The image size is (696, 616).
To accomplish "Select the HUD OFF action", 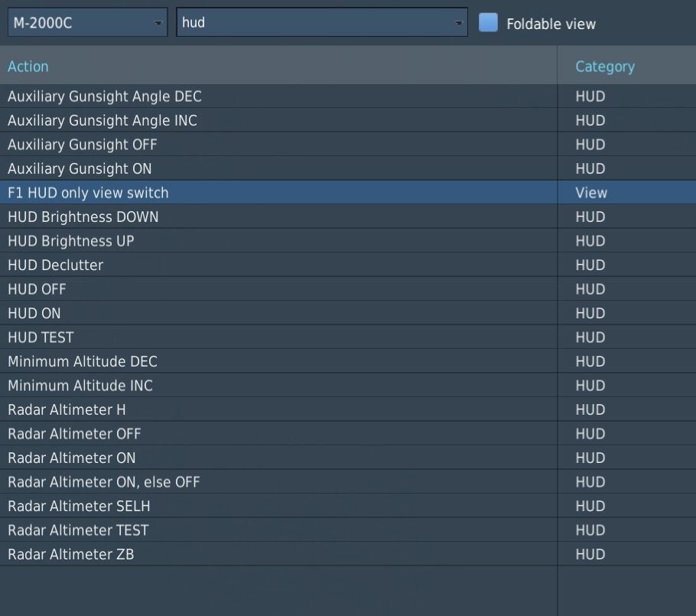I will 37,289.
